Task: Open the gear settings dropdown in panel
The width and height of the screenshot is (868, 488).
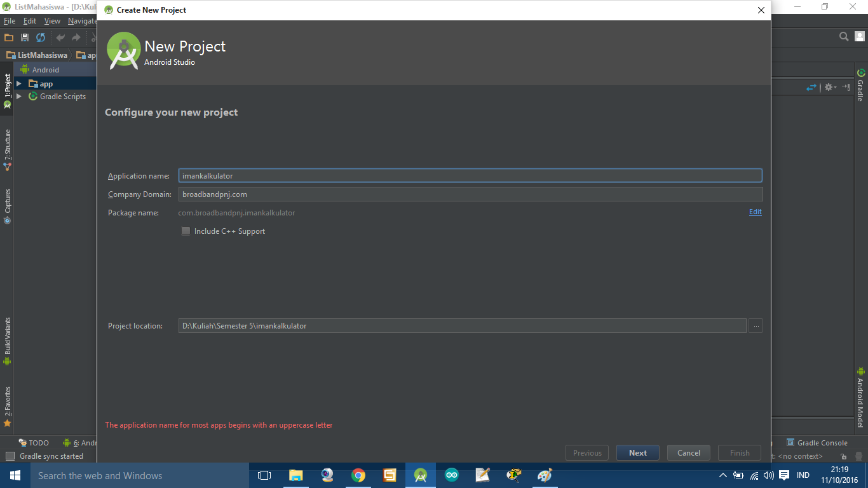Action: pos(831,87)
